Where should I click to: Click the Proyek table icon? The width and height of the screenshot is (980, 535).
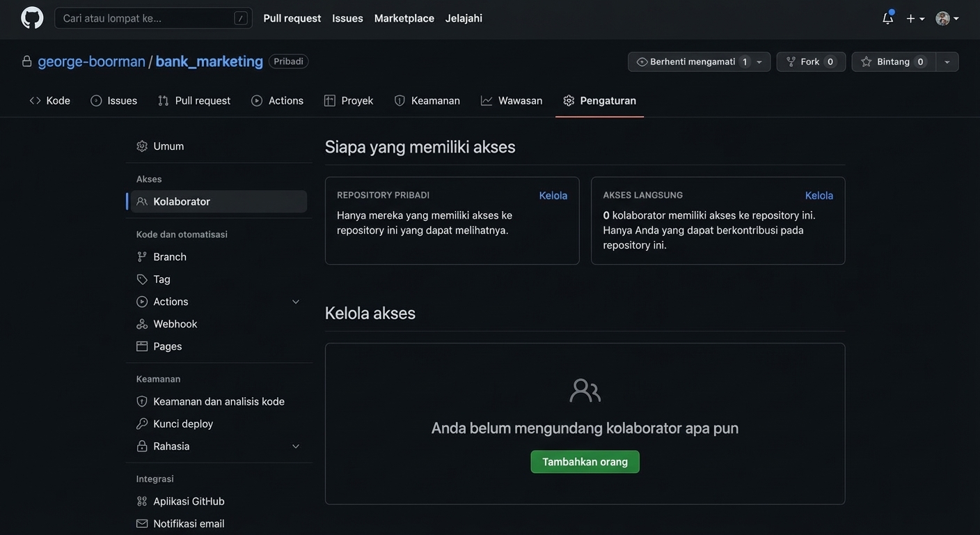point(330,100)
